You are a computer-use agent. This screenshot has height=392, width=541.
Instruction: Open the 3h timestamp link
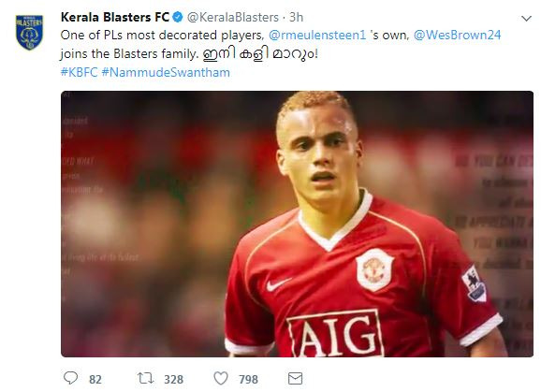[x=296, y=17]
